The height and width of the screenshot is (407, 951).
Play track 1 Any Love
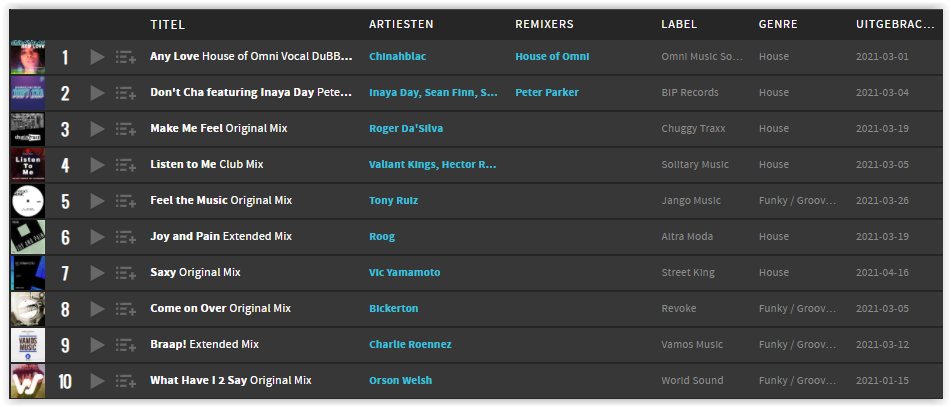97,57
